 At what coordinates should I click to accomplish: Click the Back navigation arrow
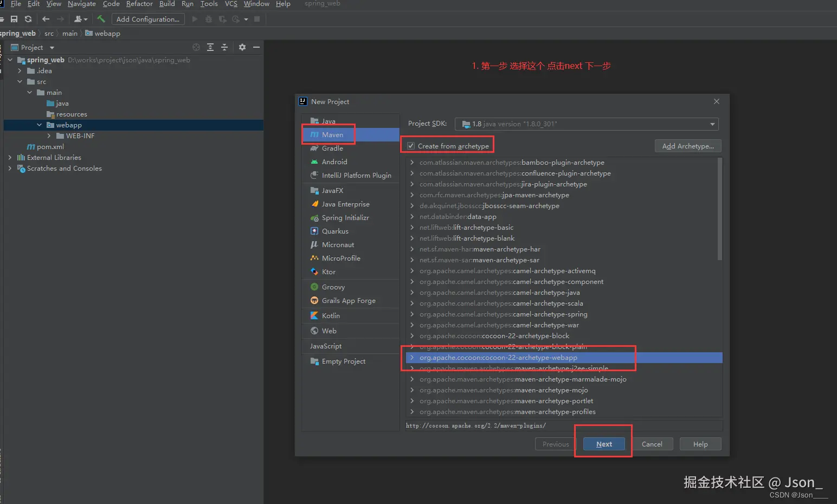tap(46, 19)
